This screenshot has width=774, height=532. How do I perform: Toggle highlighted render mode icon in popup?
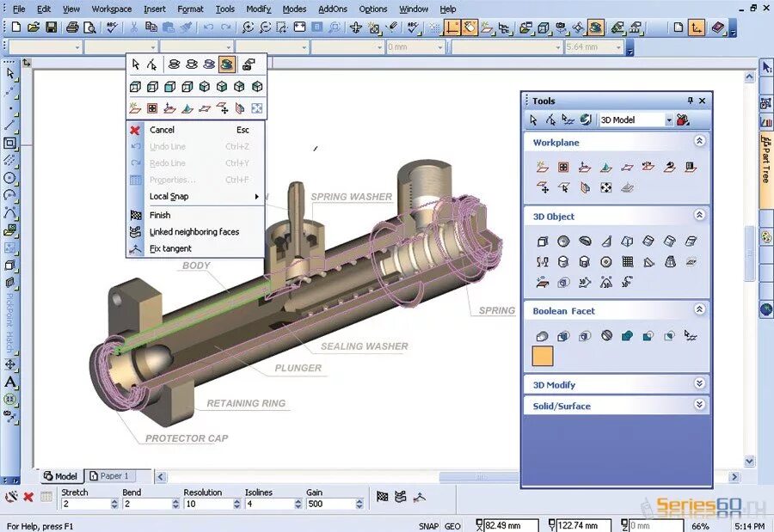click(x=226, y=64)
